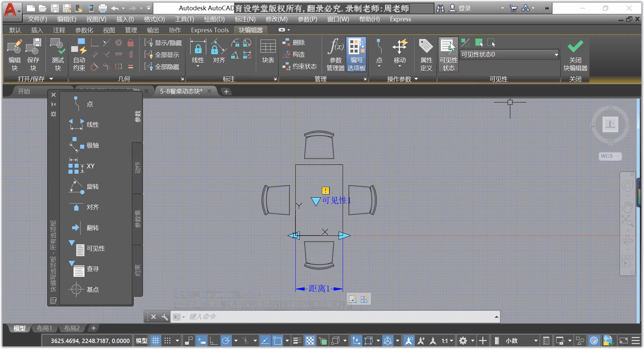Select the Visibility parameter in palette
This screenshot has width=644, height=349.
(87, 248)
